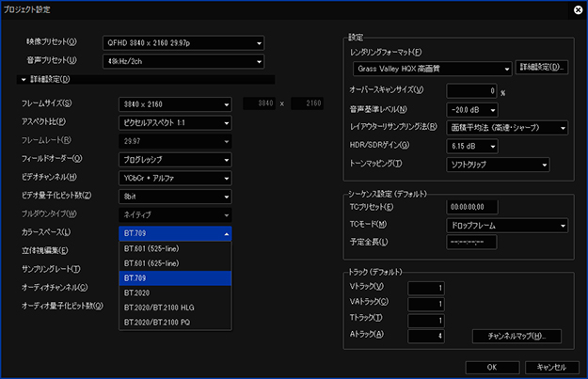Confirm settings with the OK button
The width and height of the screenshot is (588, 379).
click(492, 368)
